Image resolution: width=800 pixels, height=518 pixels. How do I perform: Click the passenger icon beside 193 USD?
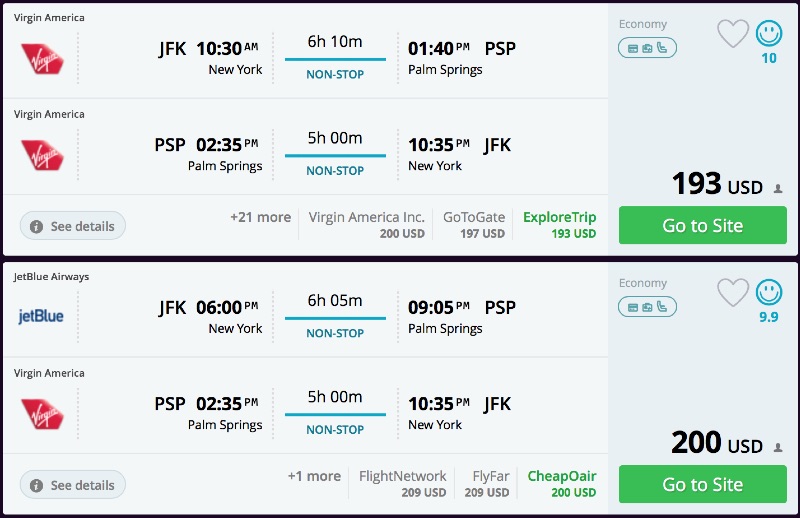pyautogui.click(x=778, y=188)
